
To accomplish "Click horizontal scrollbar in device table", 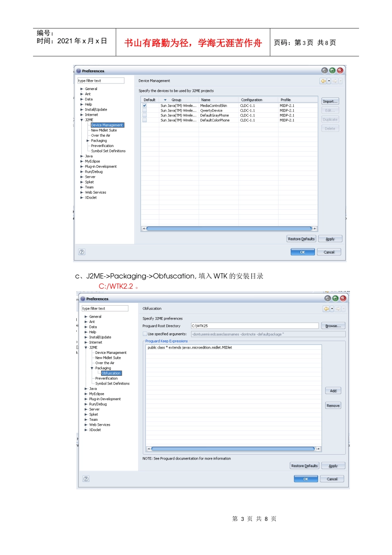I will 229,229.
